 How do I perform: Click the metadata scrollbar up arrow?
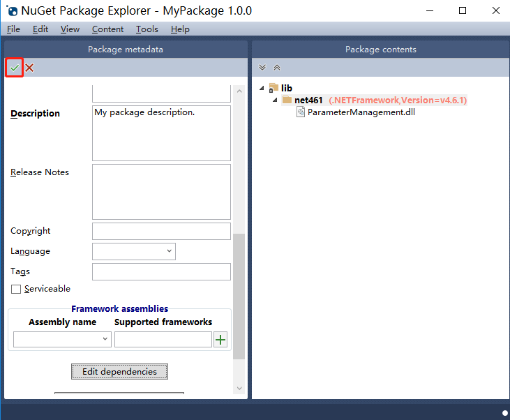(x=239, y=91)
